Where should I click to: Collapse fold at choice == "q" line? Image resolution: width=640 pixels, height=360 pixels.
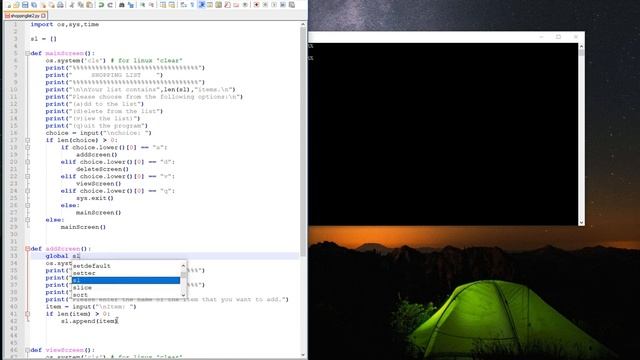pyautogui.click(x=27, y=191)
